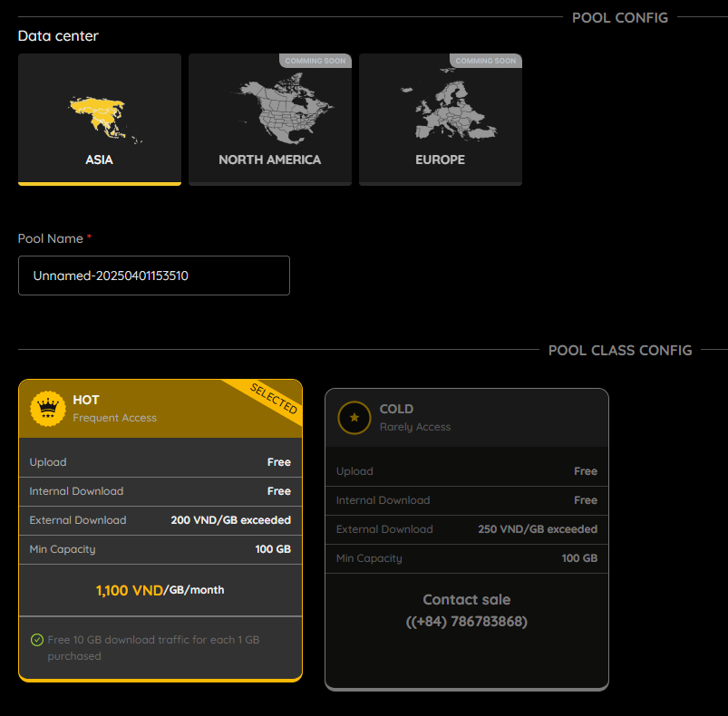Click the green check icon beside free traffic note
The image size is (728, 716).
pyautogui.click(x=36, y=640)
